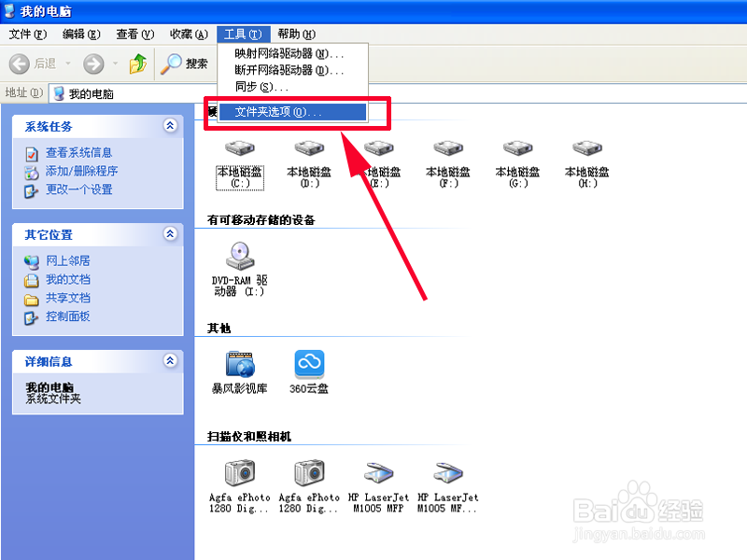Go to 网上邻居

pos(67,261)
